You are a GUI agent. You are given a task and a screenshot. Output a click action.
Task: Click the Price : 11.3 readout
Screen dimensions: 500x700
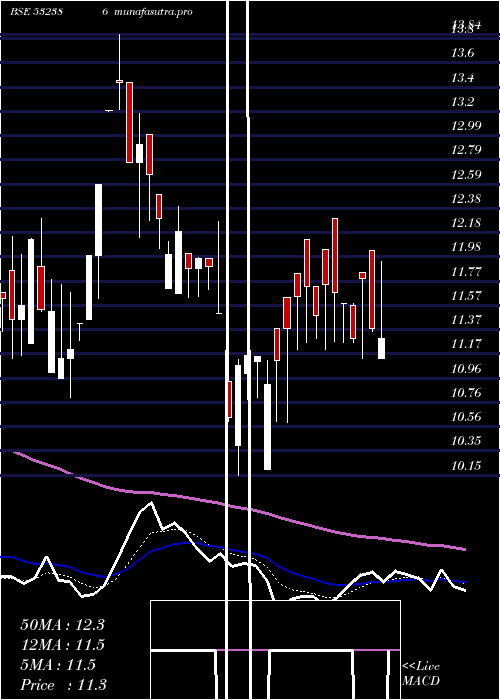click(63, 685)
